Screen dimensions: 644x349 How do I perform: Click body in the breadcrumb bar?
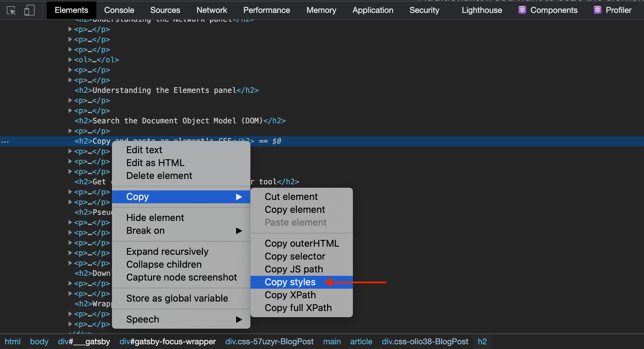coord(39,342)
